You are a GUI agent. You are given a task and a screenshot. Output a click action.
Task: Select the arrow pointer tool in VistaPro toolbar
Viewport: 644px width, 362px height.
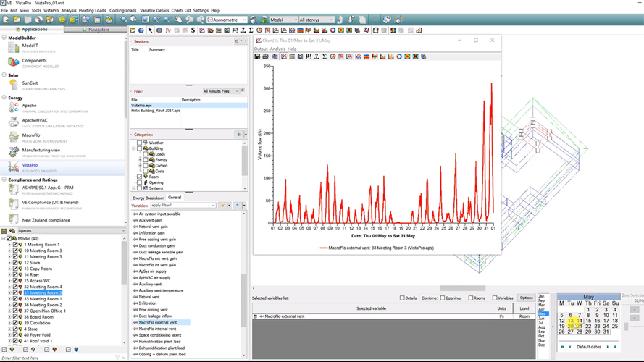click(151, 30)
